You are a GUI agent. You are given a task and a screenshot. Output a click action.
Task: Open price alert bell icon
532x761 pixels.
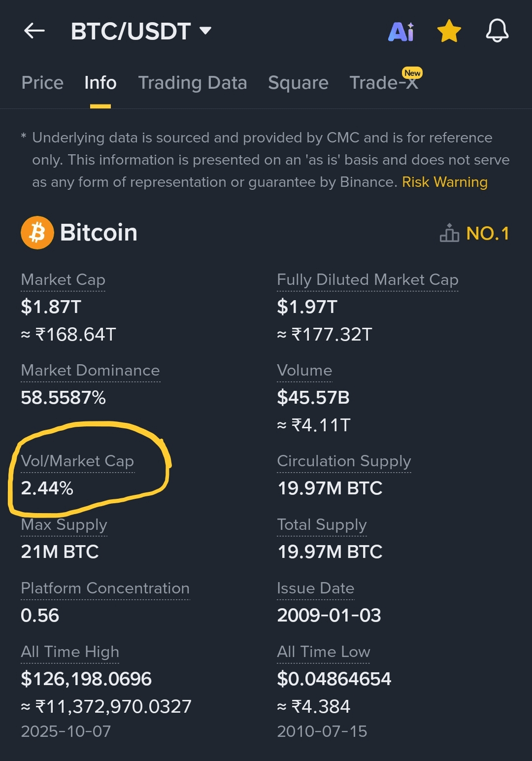[x=497, y=31]
